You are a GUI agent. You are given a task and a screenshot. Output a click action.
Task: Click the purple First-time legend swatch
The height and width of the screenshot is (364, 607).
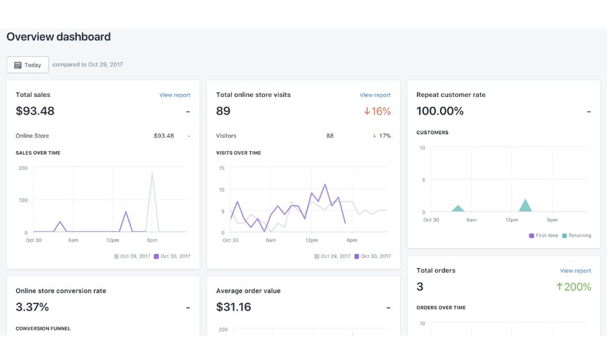[532, 235]
